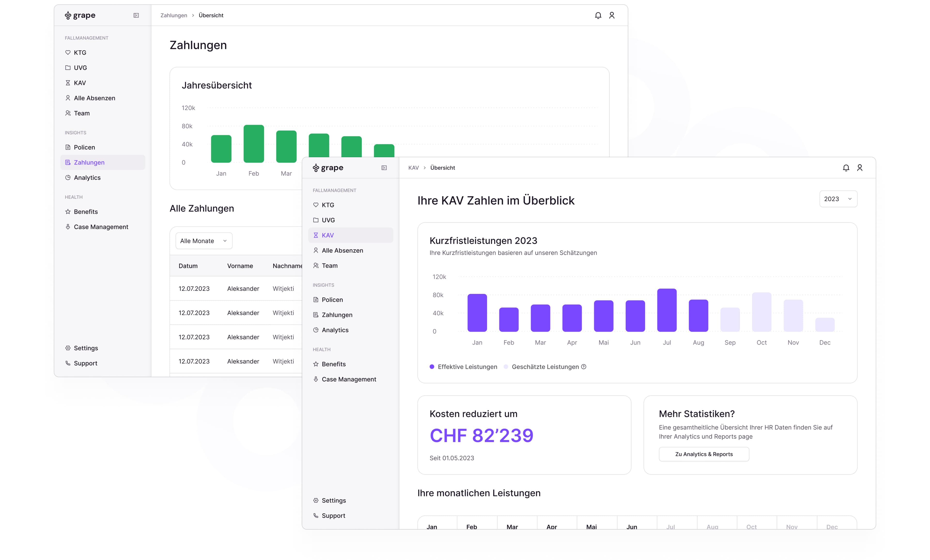Collapse sidebar with the KAV window's panel icon
This screenshot has height=560, width=930.
(x=384, y=168)
